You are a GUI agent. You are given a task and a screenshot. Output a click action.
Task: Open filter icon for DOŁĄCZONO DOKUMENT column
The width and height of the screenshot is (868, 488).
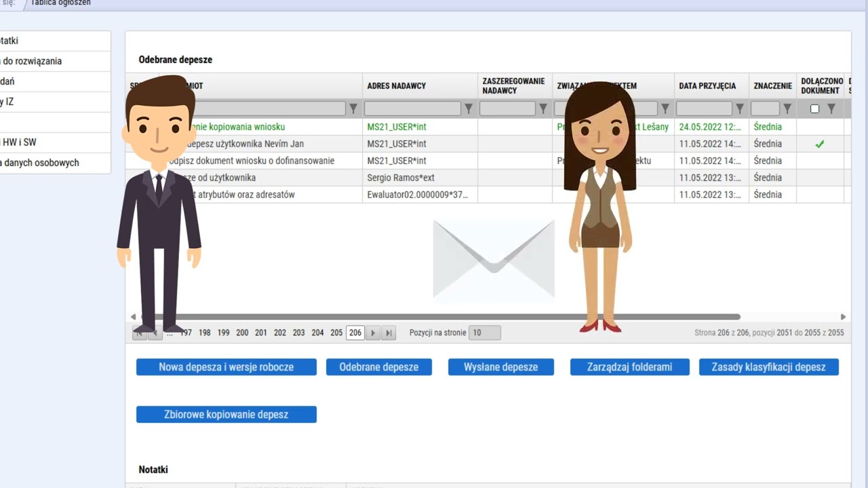click(831, 108)
